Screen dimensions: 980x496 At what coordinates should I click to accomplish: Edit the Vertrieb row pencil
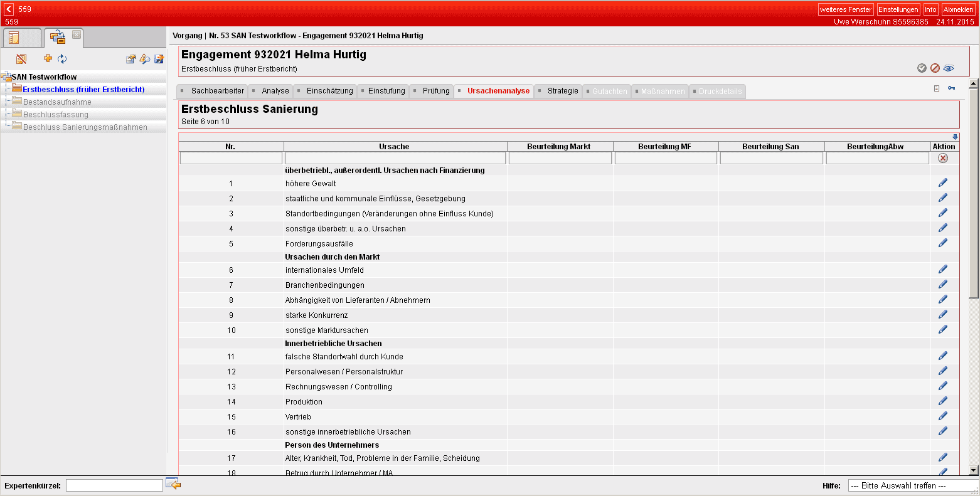pos(943,416)
